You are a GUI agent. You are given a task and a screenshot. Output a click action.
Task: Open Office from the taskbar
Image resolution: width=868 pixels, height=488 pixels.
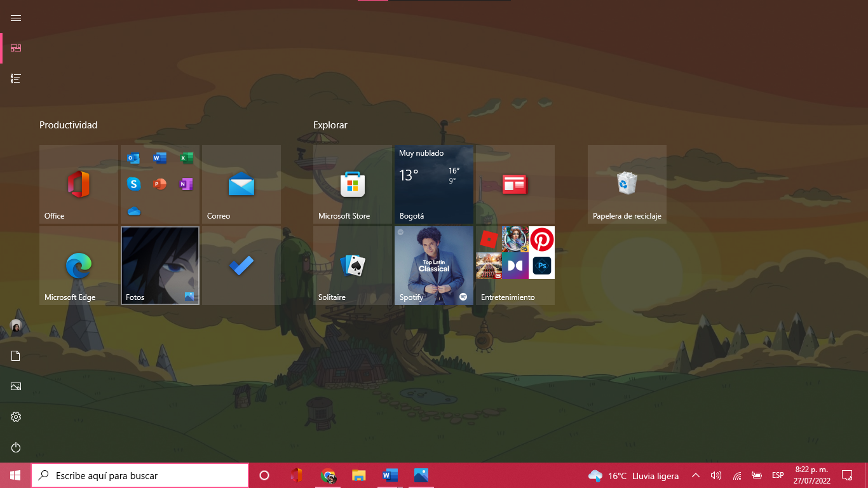[296, 475]
